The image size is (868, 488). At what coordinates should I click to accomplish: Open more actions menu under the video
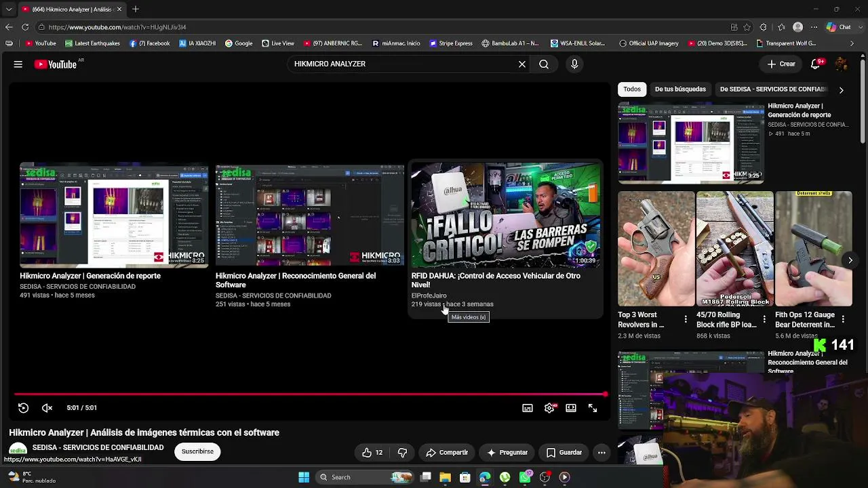point(601,453)
